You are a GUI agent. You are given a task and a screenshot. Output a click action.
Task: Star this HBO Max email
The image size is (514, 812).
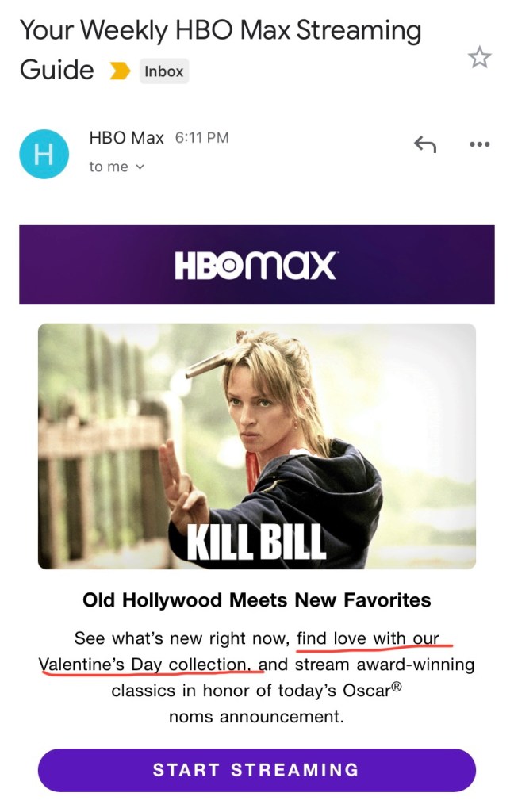click(479, 57)
